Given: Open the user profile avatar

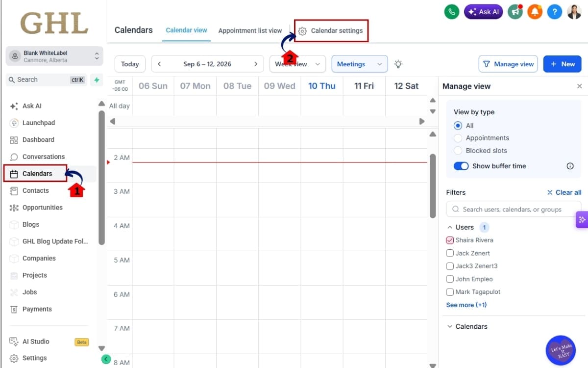Looking at the screenshot, I should [x=574, y=11].
